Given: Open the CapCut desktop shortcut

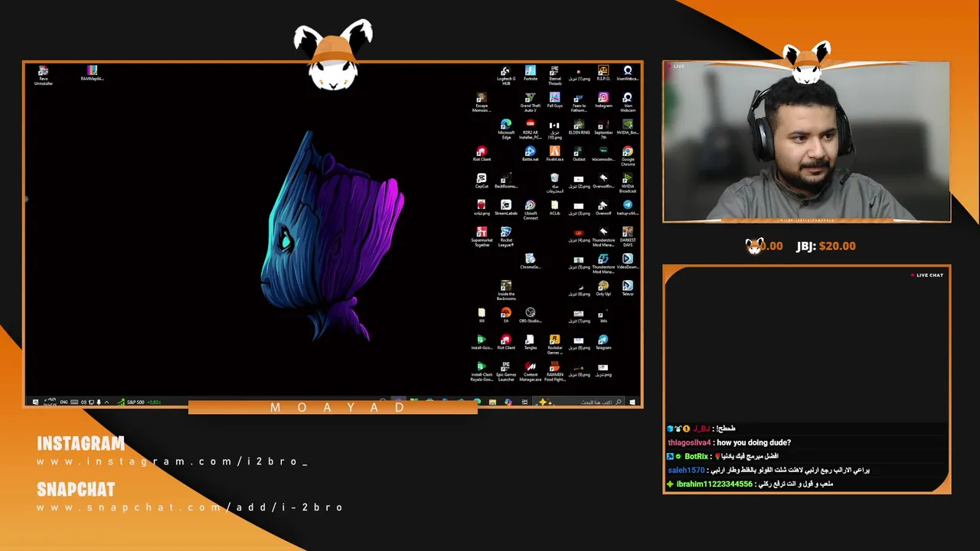Looking at the screenshot, I should coord(482,181).
